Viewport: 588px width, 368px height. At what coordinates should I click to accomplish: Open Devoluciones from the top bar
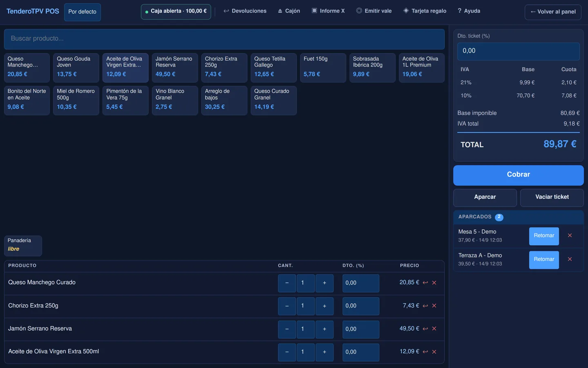tap(245, 11)
